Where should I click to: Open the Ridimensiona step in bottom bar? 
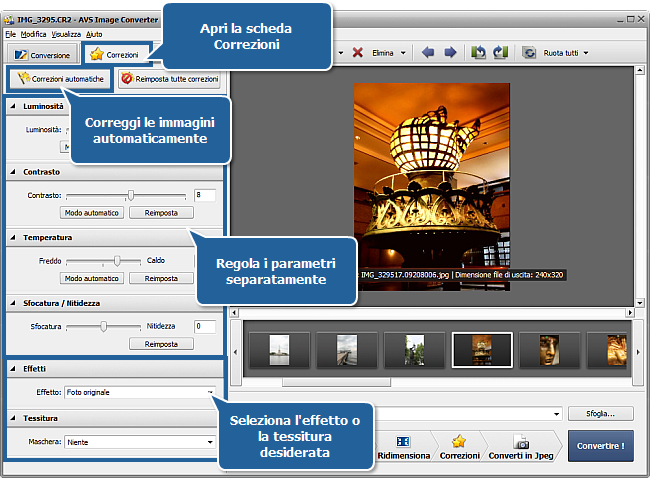403,447
